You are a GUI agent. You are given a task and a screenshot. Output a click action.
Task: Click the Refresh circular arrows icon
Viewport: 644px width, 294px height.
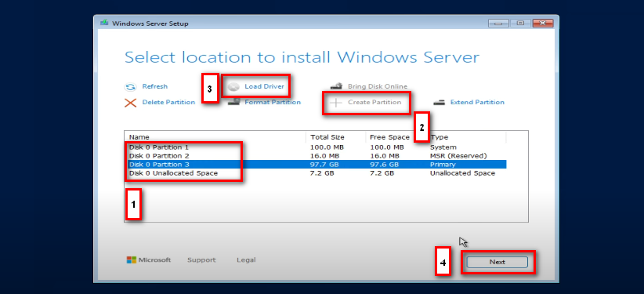pyautogui.click(x=130, y=87)
